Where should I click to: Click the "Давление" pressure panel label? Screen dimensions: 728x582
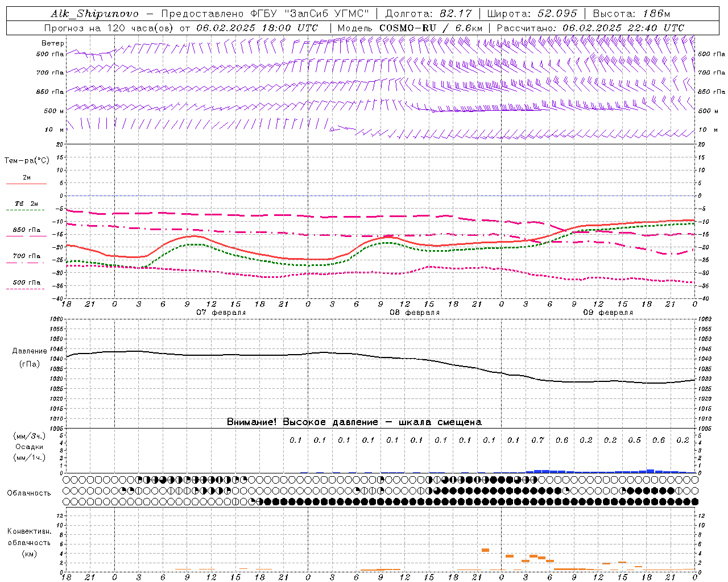coord(30,351)
